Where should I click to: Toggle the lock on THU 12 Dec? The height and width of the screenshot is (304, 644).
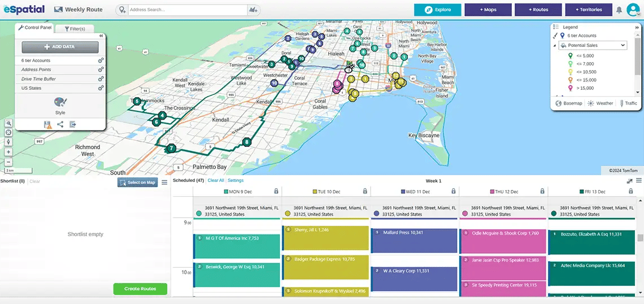coord(542,191)
